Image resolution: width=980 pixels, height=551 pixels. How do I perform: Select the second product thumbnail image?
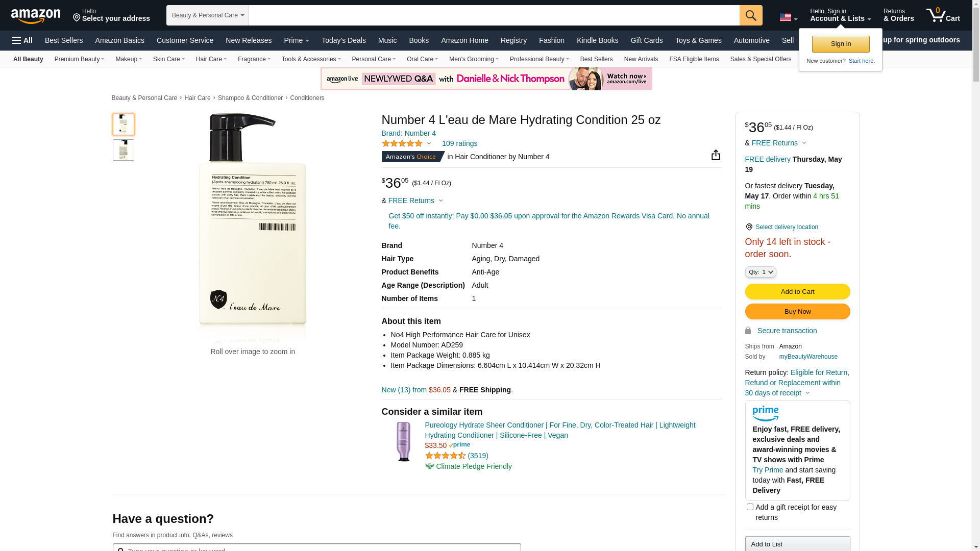(x=124, y=151)
